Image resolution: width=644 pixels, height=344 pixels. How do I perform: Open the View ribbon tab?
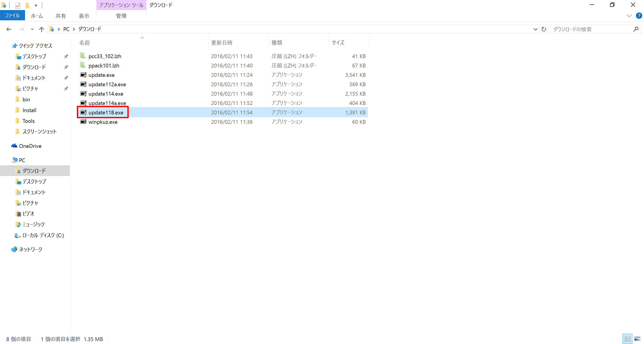84,16
